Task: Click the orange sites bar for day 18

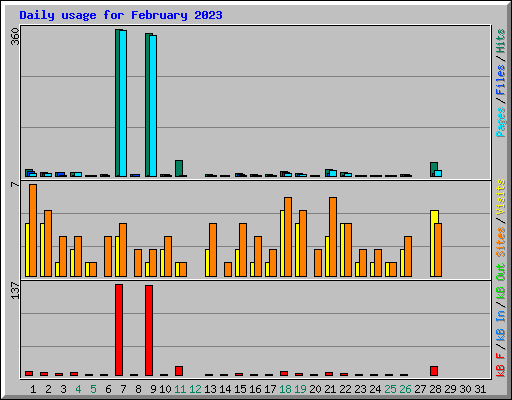Action: (x=288, y=237)
